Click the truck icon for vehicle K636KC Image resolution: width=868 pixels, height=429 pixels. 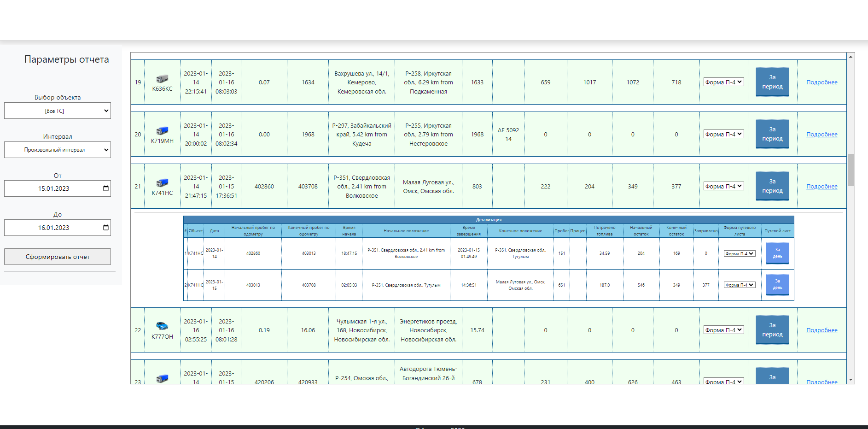[162, 79]
